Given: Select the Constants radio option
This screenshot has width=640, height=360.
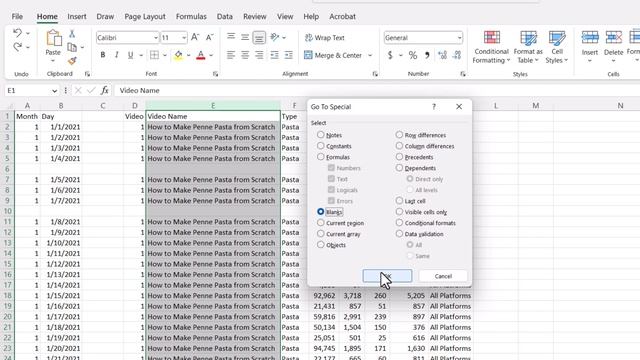Looking at the screenshot, I should click(320, 146).
